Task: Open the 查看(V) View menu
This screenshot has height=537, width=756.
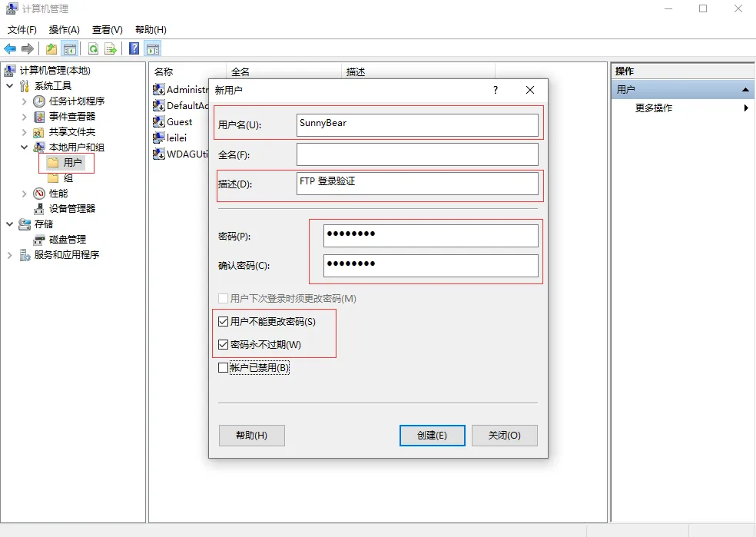Action: (107, 30)
